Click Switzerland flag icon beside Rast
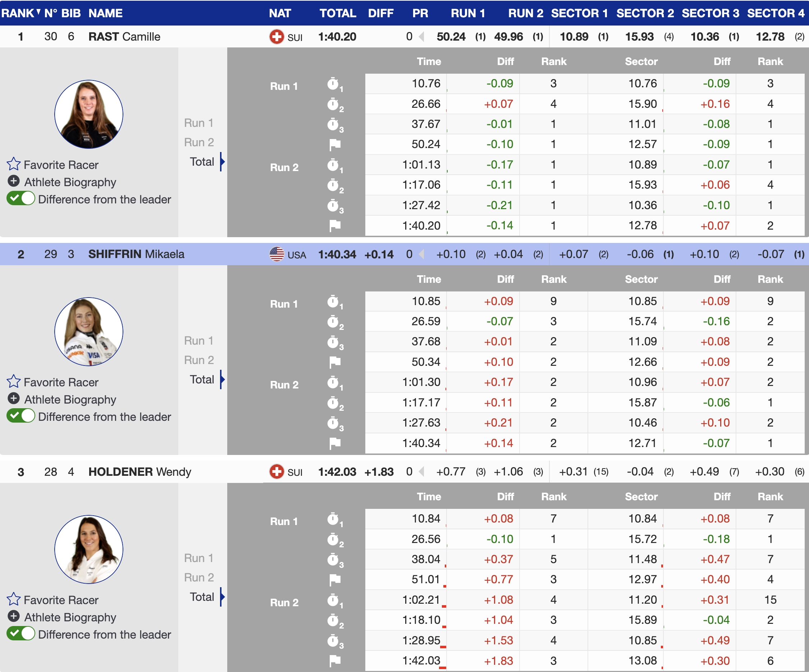Image resolution: width=809 pixels, height=672 pixels. click(x=276, y=37)
